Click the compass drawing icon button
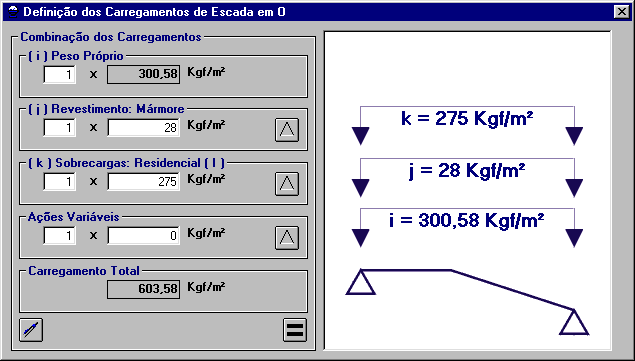 click(31, 330)
